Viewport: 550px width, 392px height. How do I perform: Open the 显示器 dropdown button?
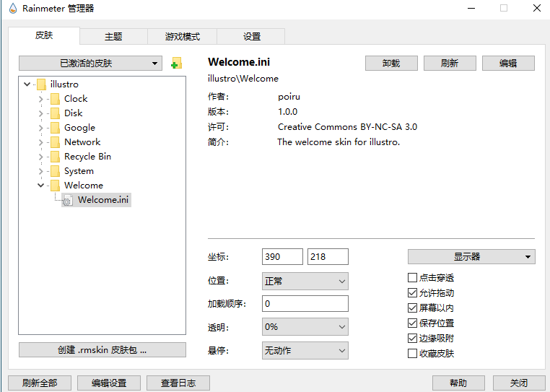click(x=471, y=256)
